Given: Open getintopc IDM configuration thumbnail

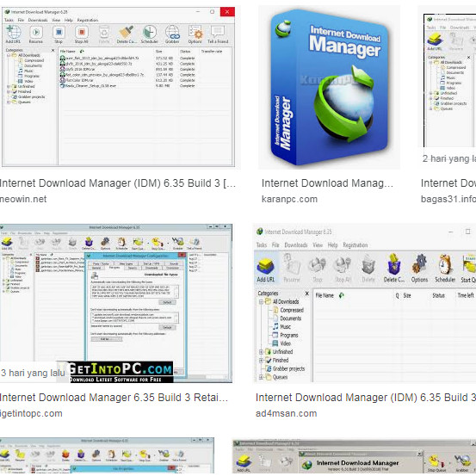Looking at the screenshot, I should 116,303.
